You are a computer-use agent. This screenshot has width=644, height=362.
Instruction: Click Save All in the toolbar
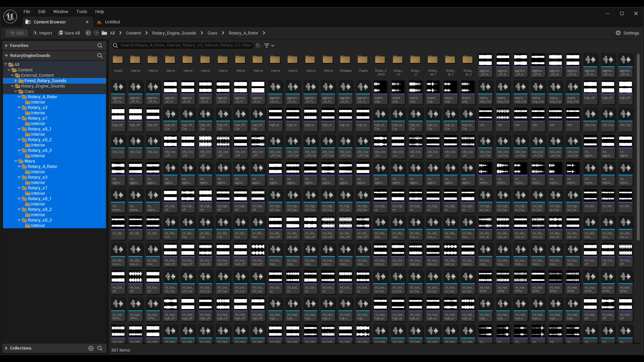pyautogui.click(x=69, y=33)
